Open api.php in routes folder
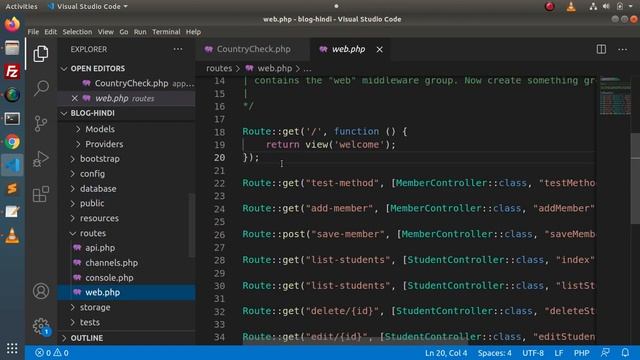This screenshot has height=360, width=640. coord(100,248)
